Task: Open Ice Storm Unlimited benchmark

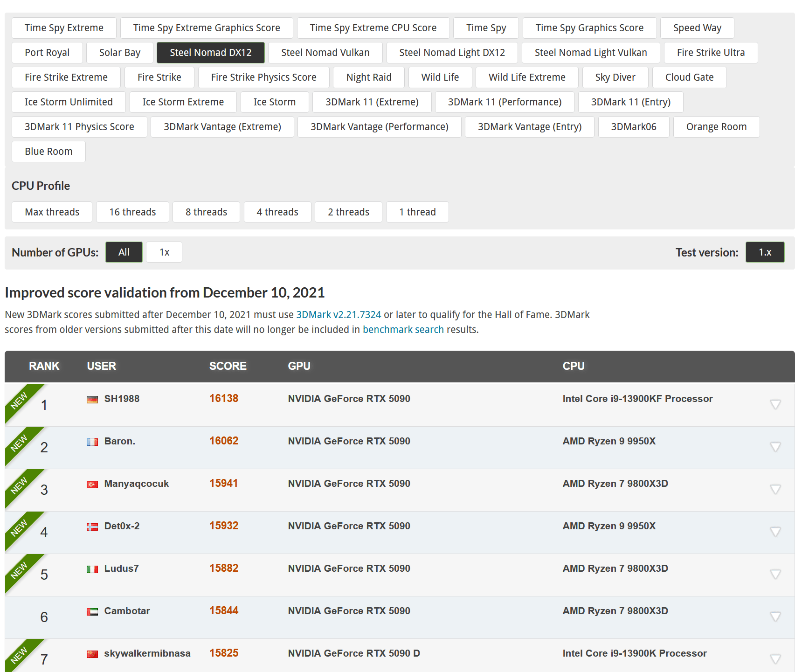Action: tap(69, 102)
